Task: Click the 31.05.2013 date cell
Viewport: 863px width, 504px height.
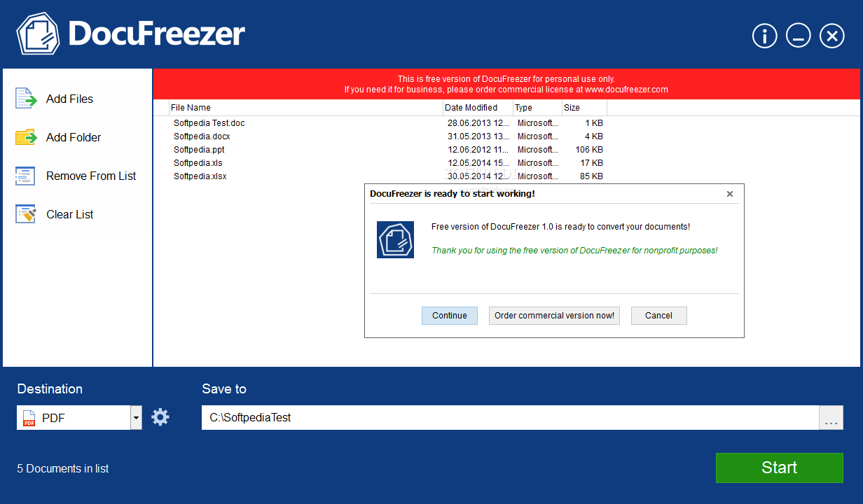Action: 478,136
